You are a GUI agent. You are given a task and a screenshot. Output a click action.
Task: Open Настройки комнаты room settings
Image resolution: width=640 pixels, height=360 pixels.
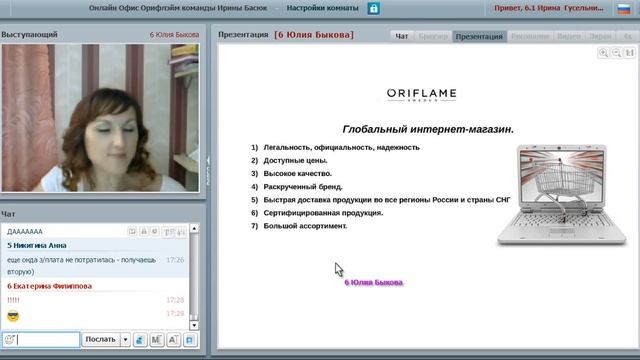click(x=322, y=8)
